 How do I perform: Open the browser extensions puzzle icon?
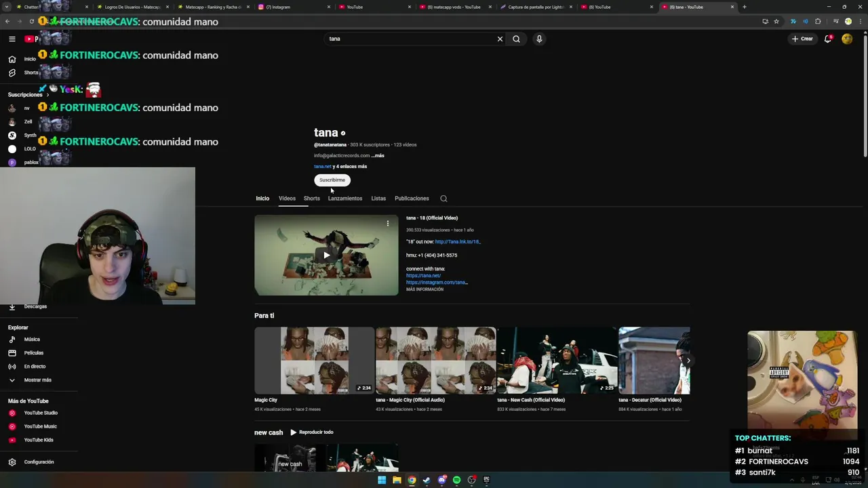pos(818,22)
